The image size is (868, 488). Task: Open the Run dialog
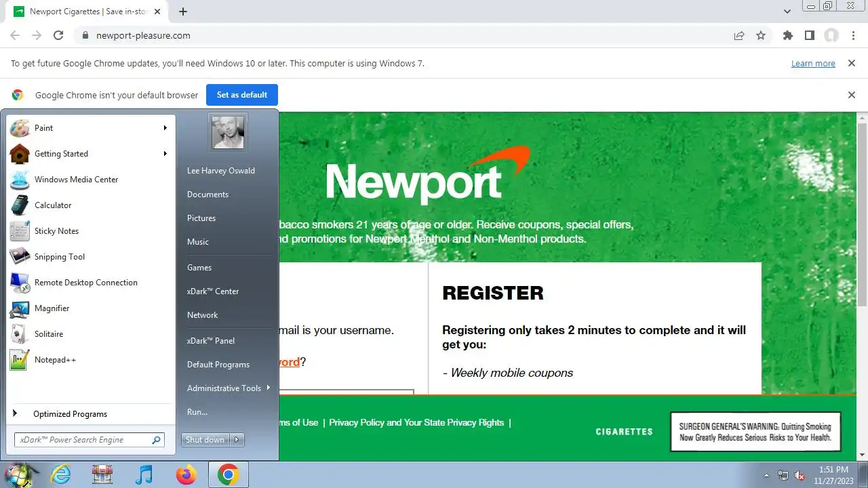point(197,412)
